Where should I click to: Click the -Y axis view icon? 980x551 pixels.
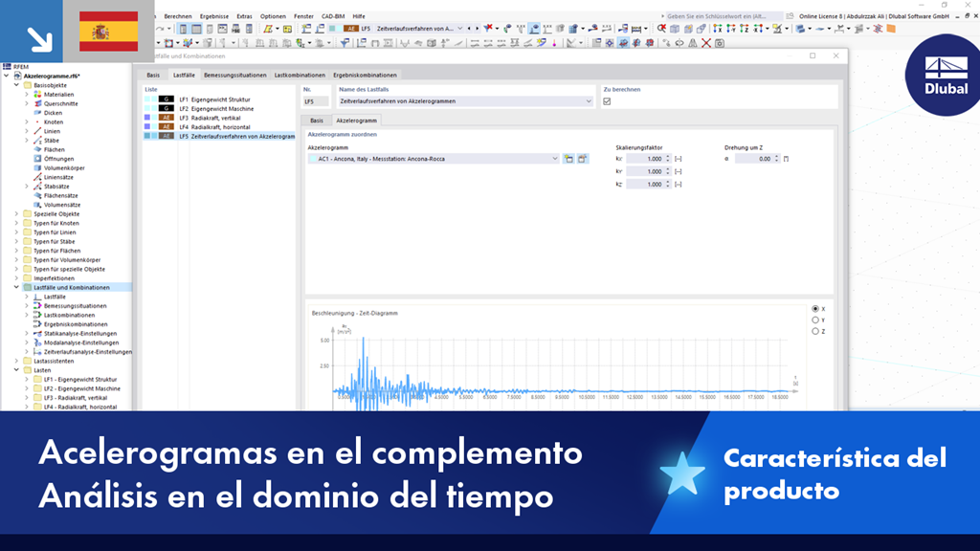[x=730, y=29]
